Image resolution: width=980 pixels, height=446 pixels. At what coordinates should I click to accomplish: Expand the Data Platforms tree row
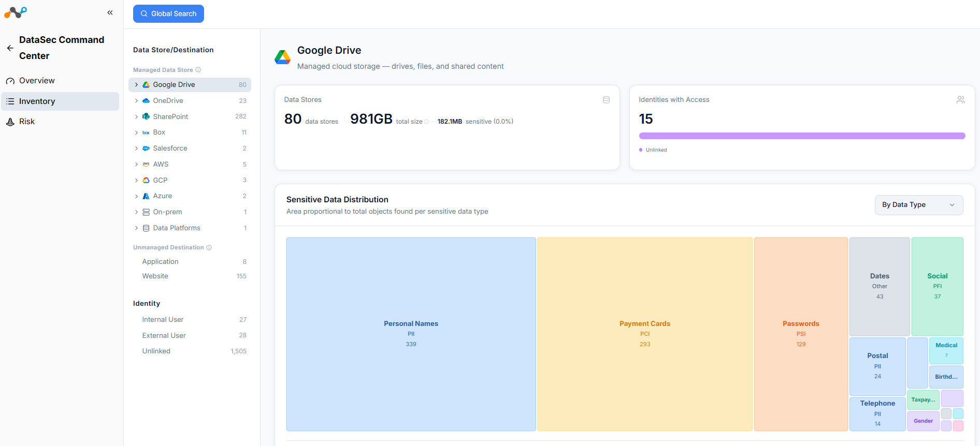click(x=136, y=228)
